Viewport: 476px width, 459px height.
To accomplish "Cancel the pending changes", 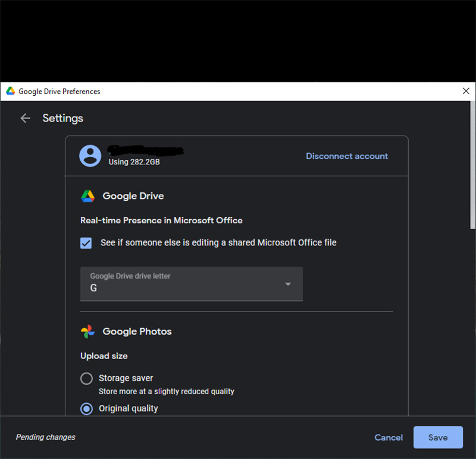I will click(x=389, y=438).
